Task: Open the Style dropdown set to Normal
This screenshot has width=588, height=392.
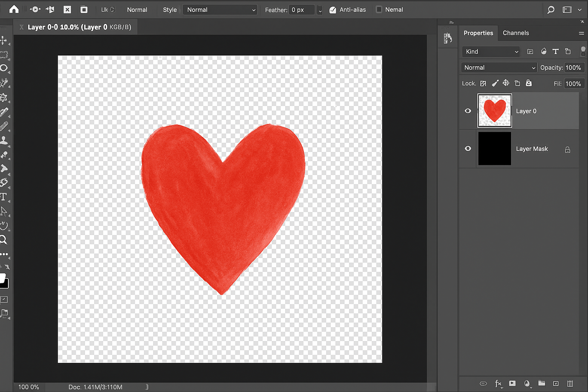Action: [220, 10]
